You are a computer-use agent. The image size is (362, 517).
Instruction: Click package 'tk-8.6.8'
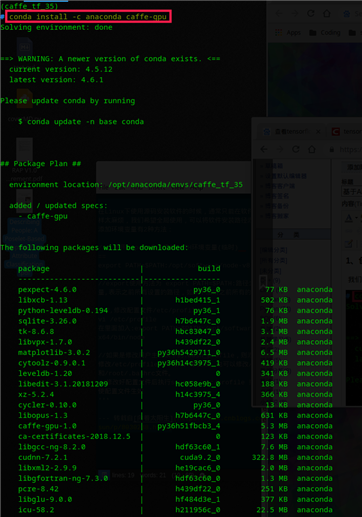[36, 332]
